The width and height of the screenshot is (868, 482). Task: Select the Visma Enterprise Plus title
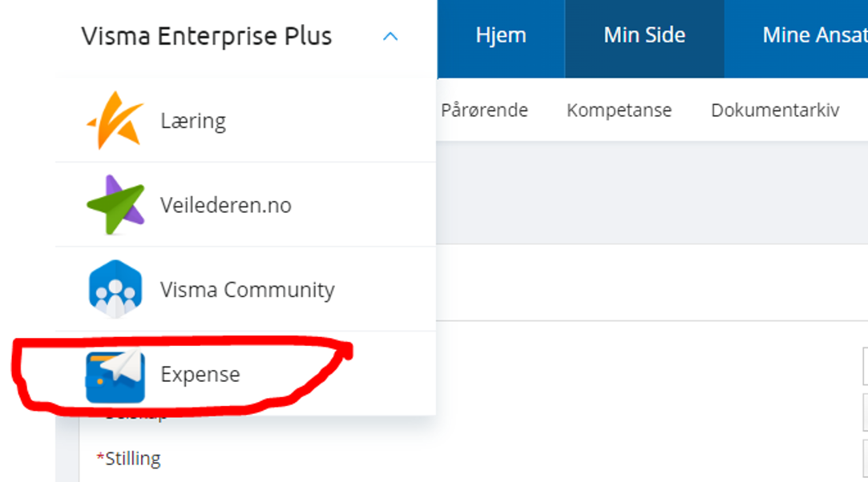207,37
